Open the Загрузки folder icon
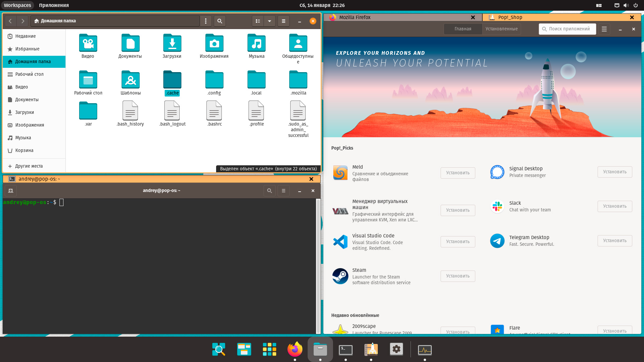Viewport: 644px width, 362px height. [x=172, y=43]
